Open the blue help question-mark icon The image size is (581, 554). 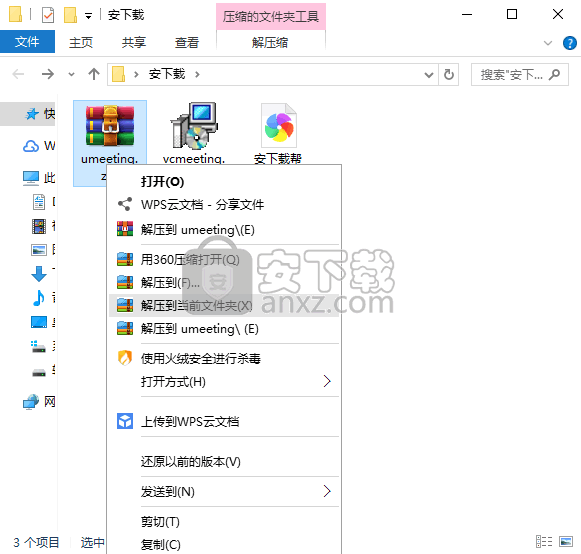tap(569, 43)
